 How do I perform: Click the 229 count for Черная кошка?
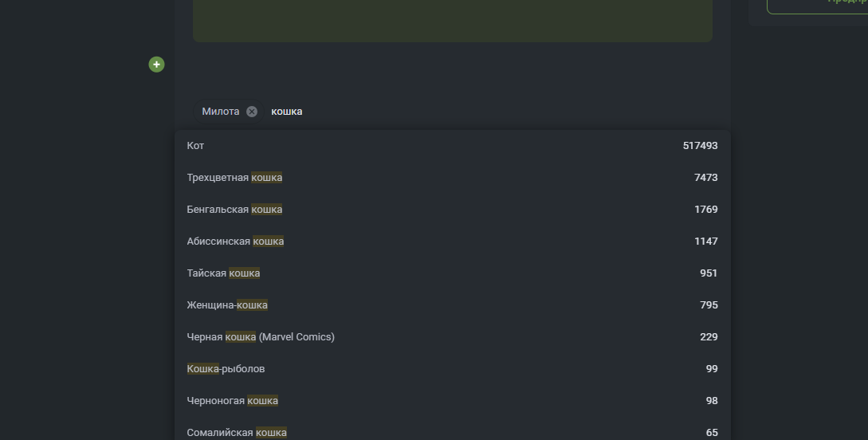pyautogui.click(x=709, y=337)
